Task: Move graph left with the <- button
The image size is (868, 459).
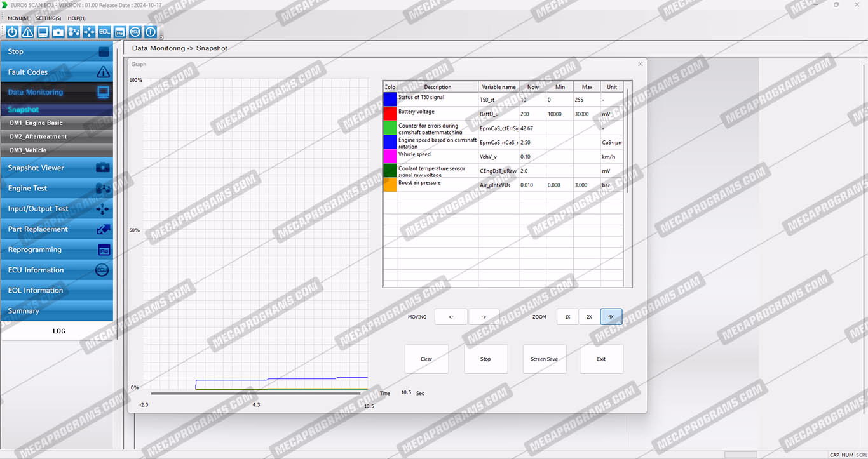Action: click(451, 317)
